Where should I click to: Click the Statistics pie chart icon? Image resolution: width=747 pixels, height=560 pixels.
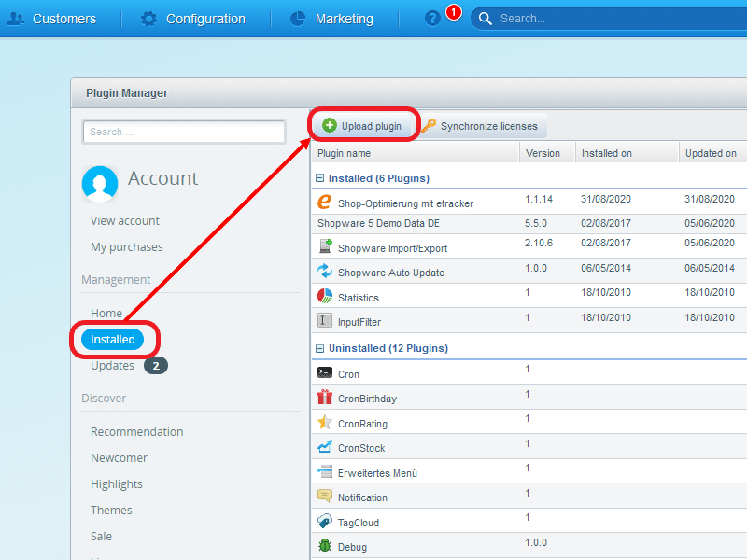(x=325, y=296)
